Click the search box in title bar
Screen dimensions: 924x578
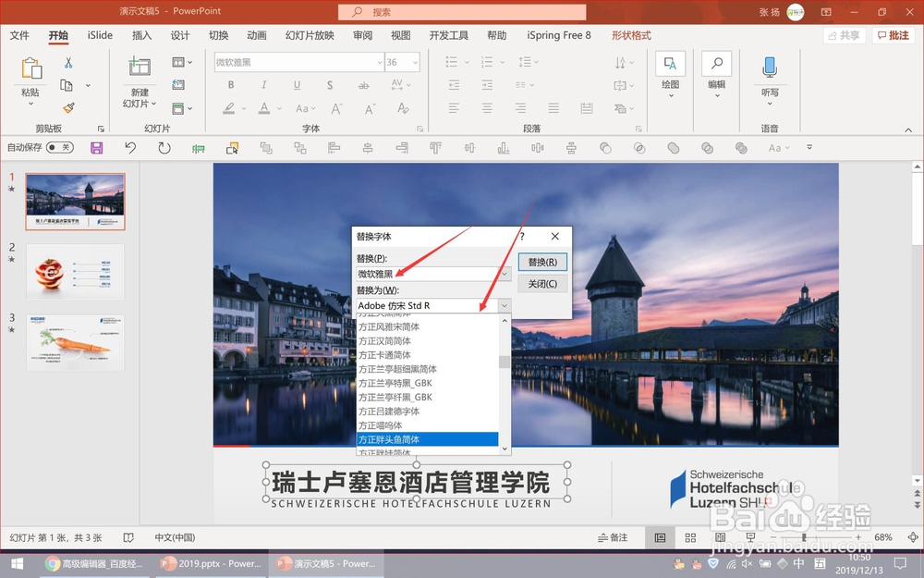coord(462,12)
